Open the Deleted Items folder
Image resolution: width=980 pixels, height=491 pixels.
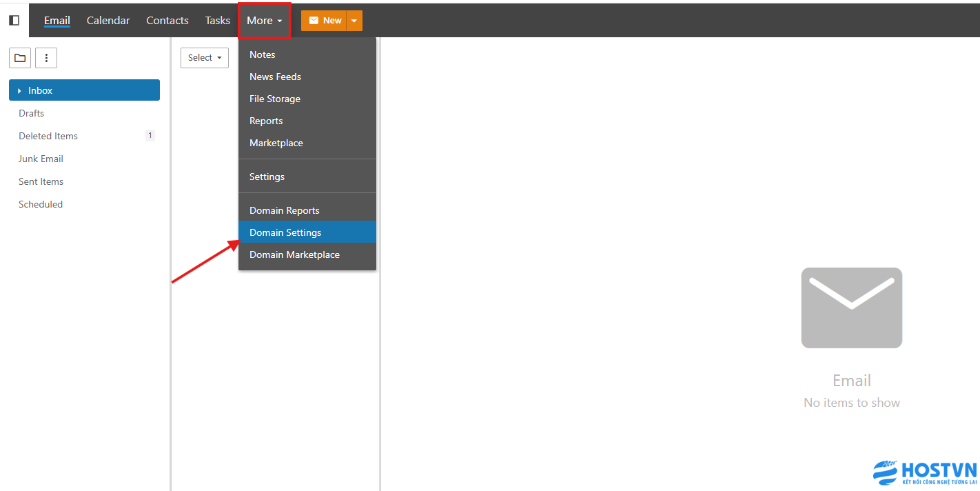tap(48, 136)
